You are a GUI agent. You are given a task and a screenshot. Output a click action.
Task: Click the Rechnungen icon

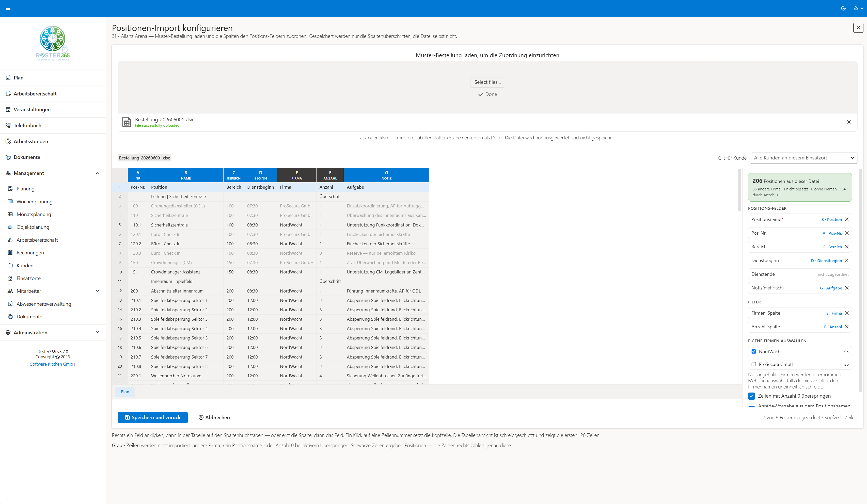pyautogui.click(x=10, y=253)
